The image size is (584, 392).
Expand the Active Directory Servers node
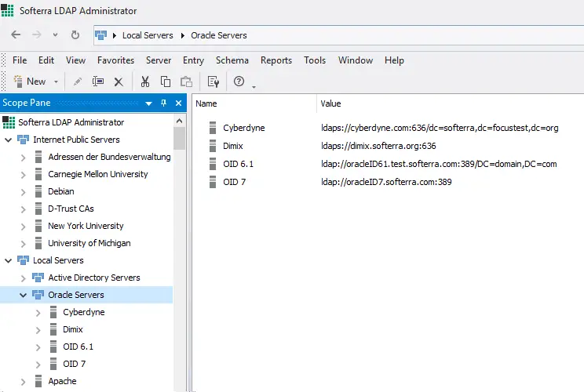pos(23,278)
